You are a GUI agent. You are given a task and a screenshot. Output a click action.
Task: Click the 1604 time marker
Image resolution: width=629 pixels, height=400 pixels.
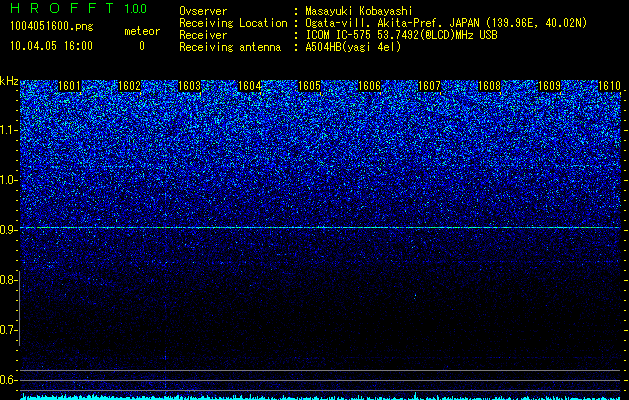(x=250, y=86)
